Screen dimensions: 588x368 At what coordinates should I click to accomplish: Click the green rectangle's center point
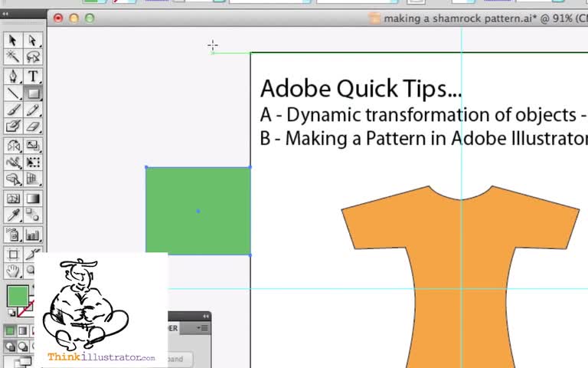(x=198, y=212)
